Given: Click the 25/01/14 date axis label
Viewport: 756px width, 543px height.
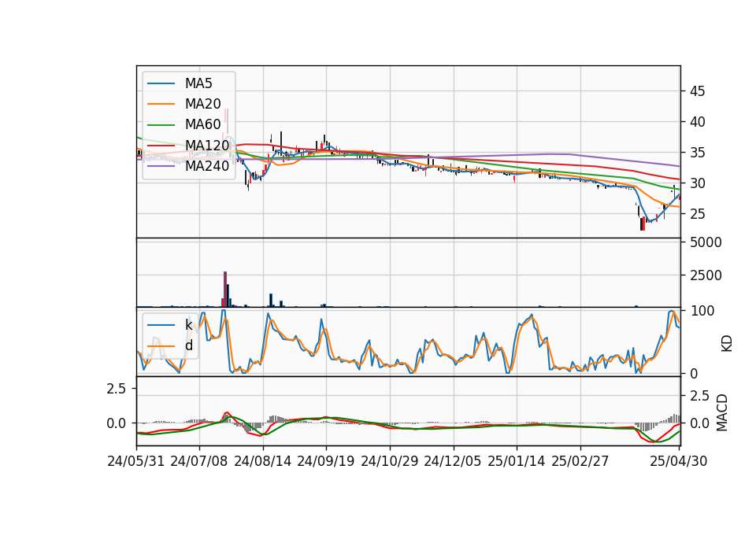Looking at the screenshot, I should click(517, 461).
